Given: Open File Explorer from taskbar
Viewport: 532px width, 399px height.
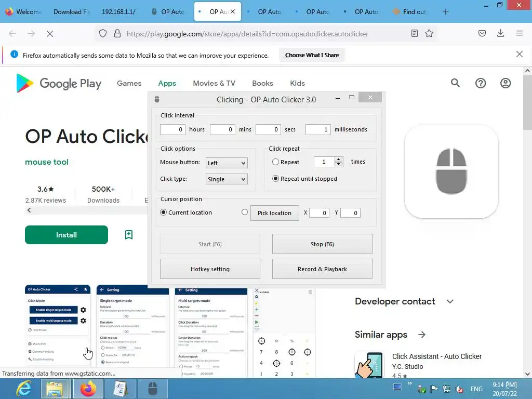Looking at the screenshot, I should point(55,389).
